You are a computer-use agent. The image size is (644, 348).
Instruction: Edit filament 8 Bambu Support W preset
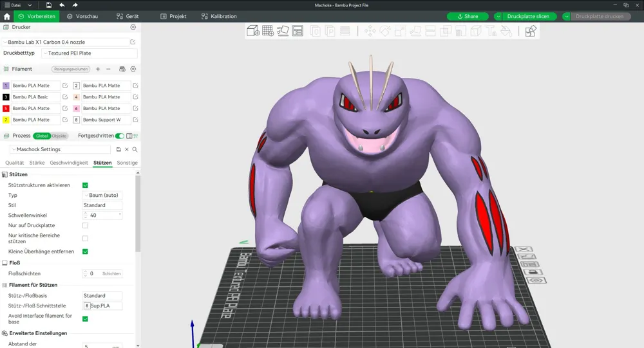point(135,120)
